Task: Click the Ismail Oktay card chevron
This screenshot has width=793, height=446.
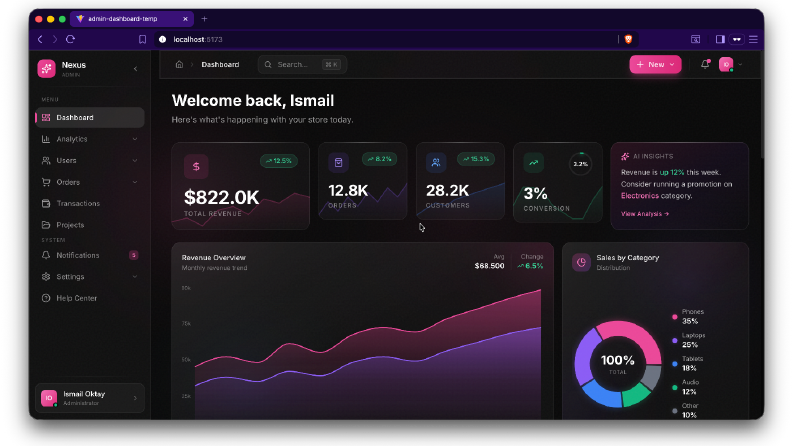Action: [135, 398]
